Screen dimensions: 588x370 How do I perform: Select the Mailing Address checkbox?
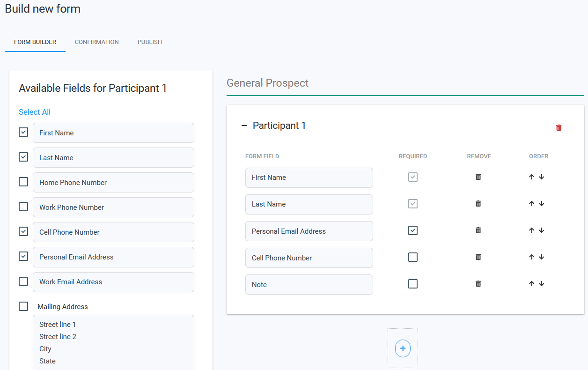tap(23, 306)
